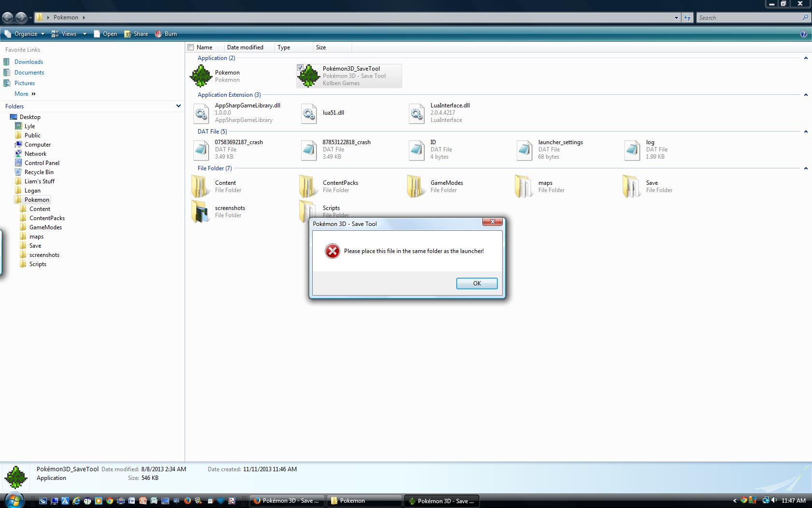Expand More favorite links

click(25, 94)
